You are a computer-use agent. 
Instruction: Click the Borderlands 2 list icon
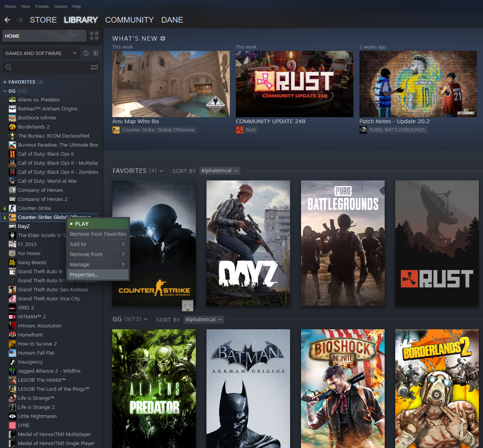12,127
